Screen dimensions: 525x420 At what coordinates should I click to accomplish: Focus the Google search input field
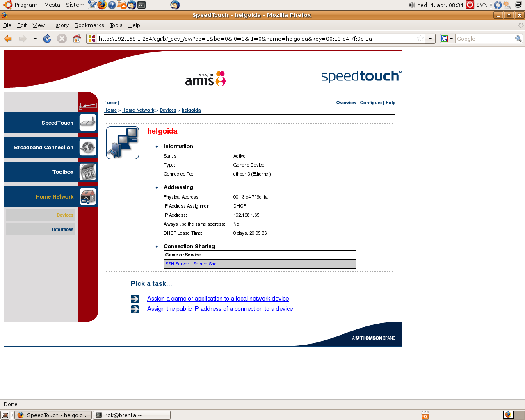pyautogui.click(x=485, y=39)
